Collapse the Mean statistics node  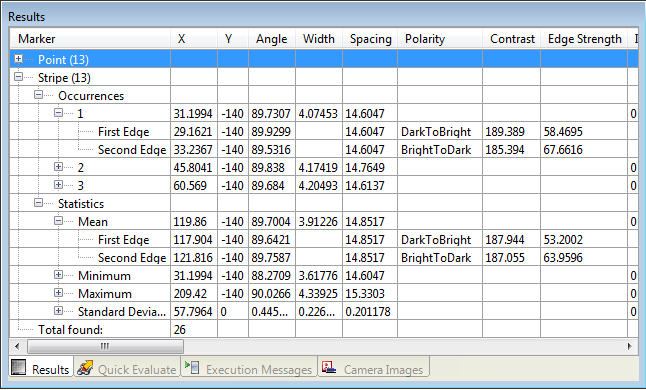[x=59, y=221]
